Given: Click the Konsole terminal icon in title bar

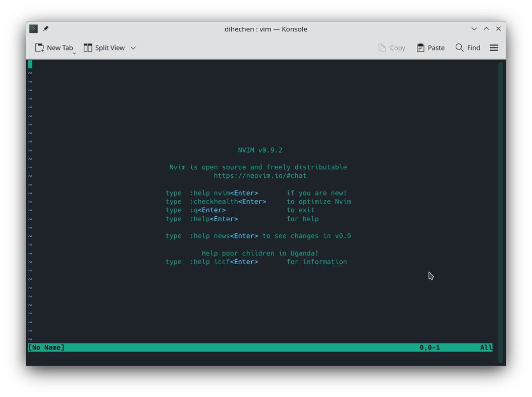Looking at the screenshot, I should 33,29.
